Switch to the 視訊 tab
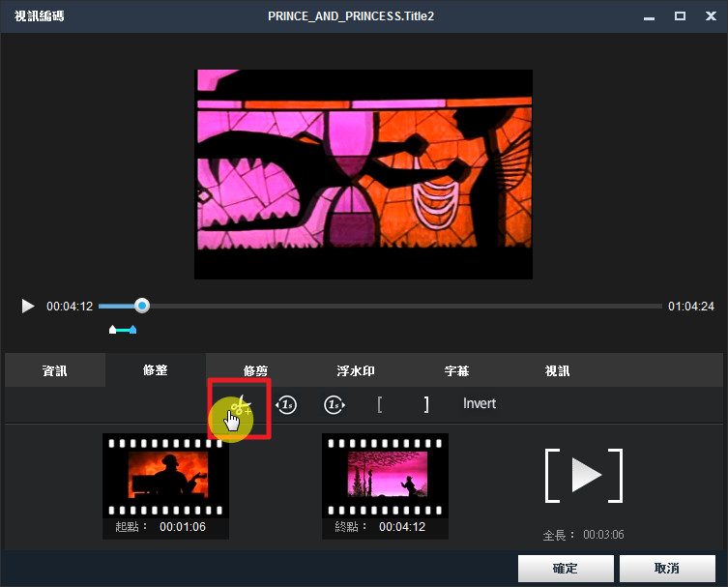The height and width of the screenshot is (587, 728). pos(558,370)
